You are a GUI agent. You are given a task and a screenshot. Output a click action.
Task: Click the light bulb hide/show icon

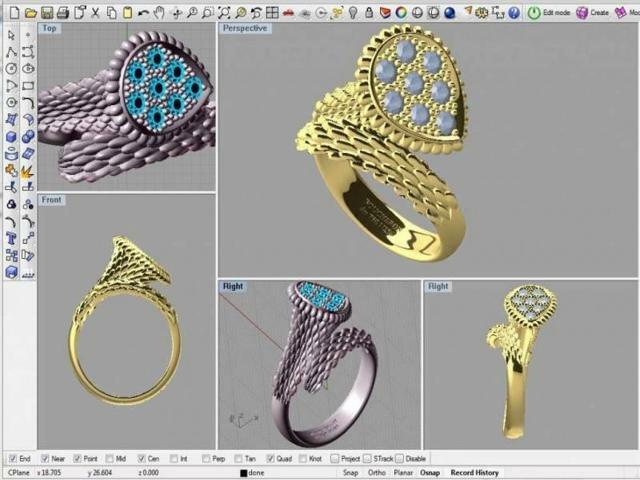coord(353,13)
